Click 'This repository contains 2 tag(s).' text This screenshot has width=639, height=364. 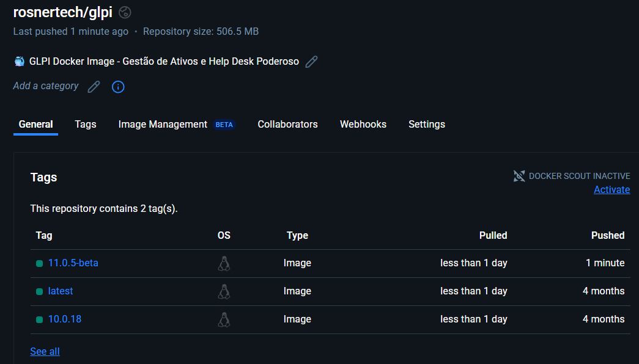coord(104,208)
